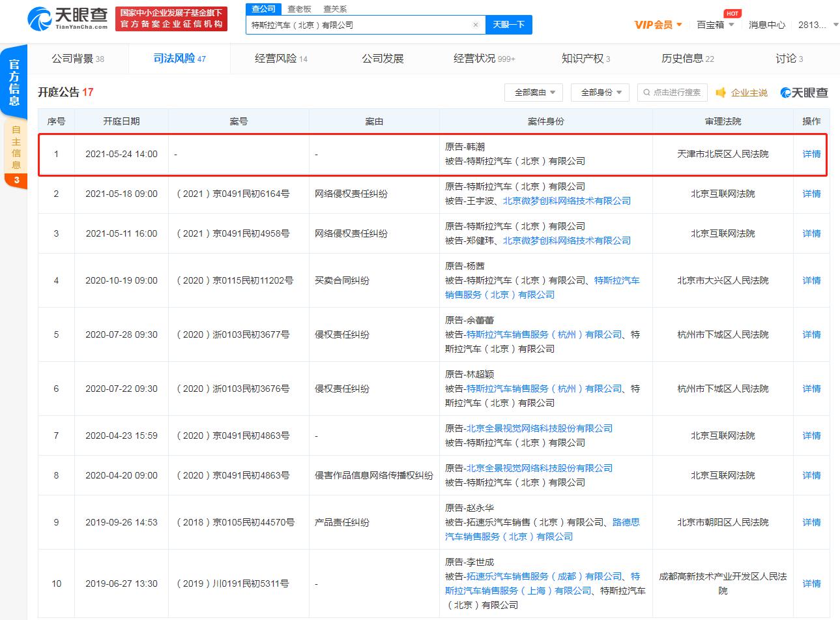This screenshot has width=840, height=620.
Task: Open 详情 for the 2021-05-24 hearing row
Action: click(811, 155)
